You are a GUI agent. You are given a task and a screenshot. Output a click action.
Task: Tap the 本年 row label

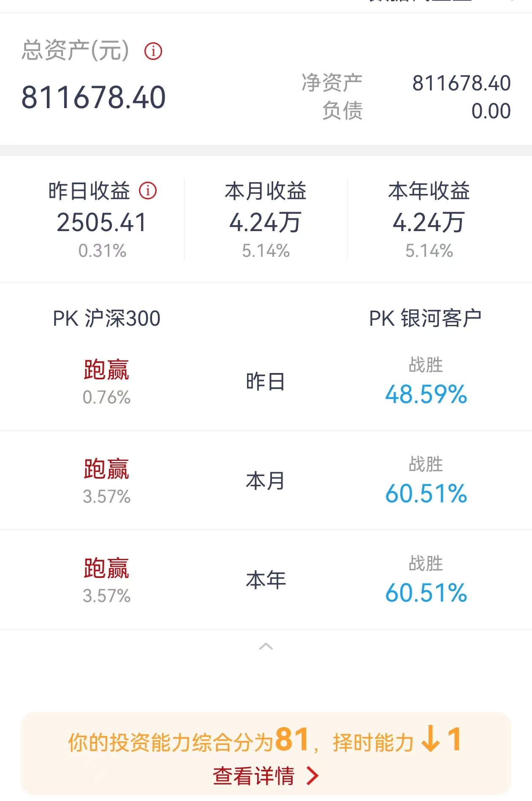266,580
